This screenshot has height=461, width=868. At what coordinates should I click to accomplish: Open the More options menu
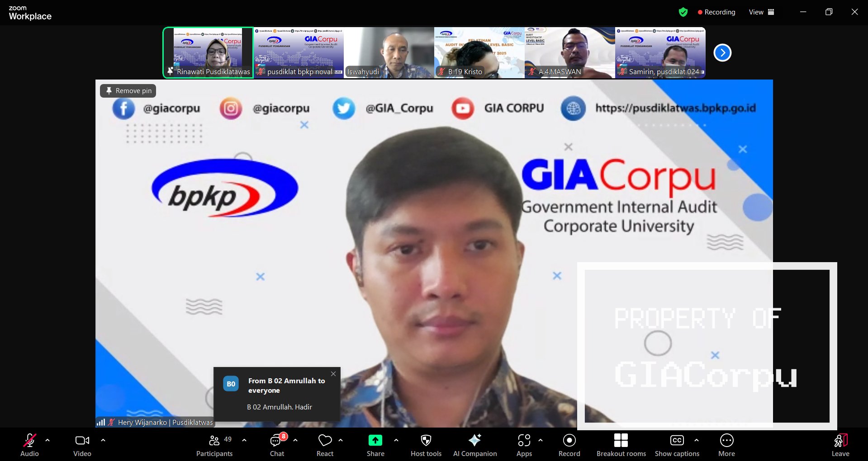click(x=726, y=445)
